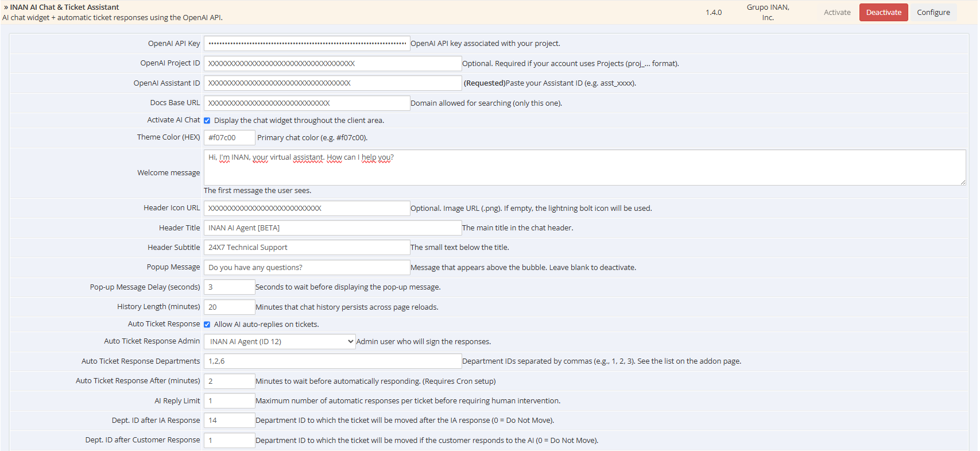Select the OpenAI Assistant ID input
The height and width of the screenshot is (451, 980).
coord(332,83)
